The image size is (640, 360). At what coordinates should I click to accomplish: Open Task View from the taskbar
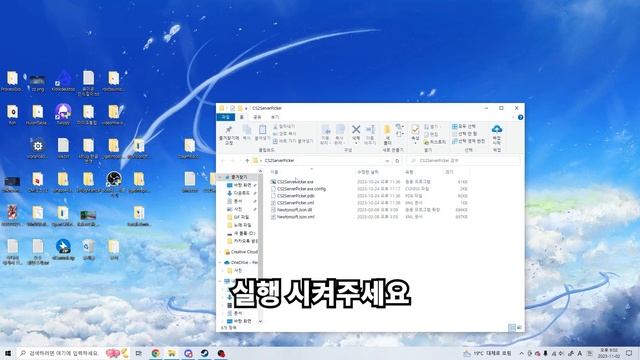139,353
